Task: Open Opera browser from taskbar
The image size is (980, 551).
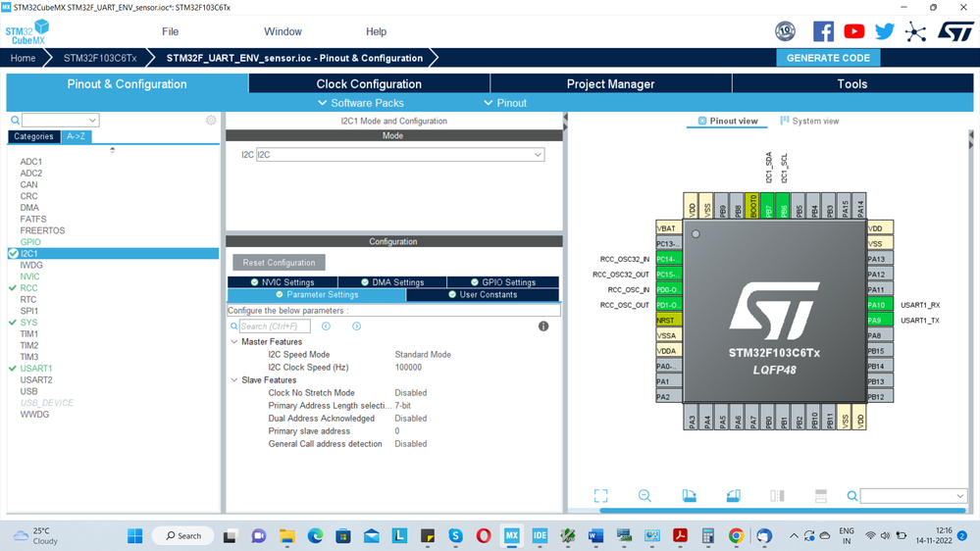Action: [x=483, y=535]
